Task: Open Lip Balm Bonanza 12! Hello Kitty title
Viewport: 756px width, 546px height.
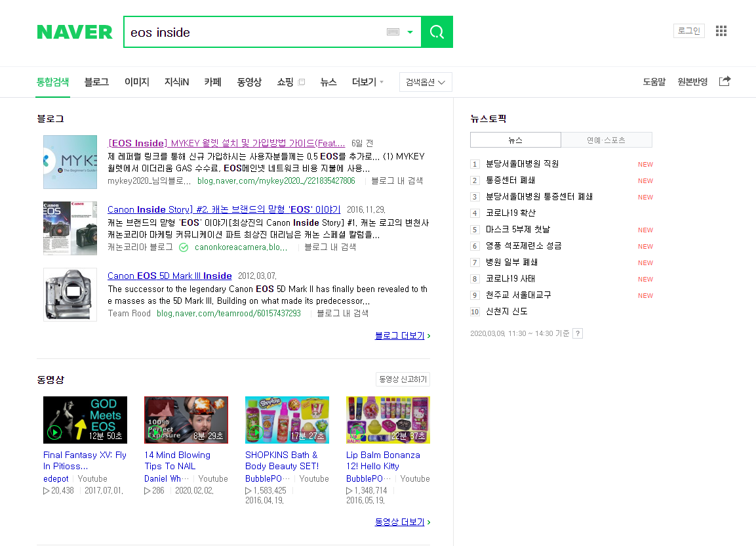Action: click(x=383, y=461)
